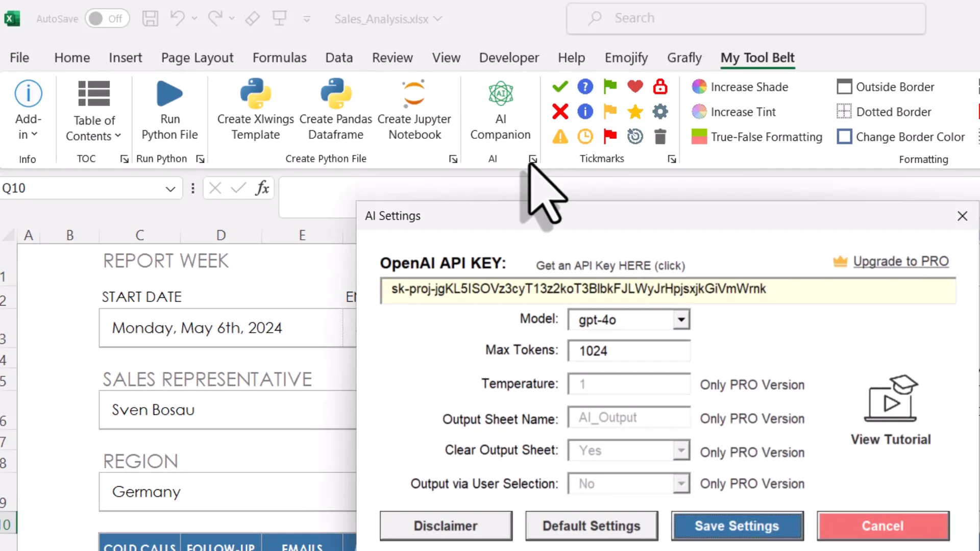The height and width of the screenshot is (551, 980).
Task: Click the Save Settings button
Action: tap(737, 526)
